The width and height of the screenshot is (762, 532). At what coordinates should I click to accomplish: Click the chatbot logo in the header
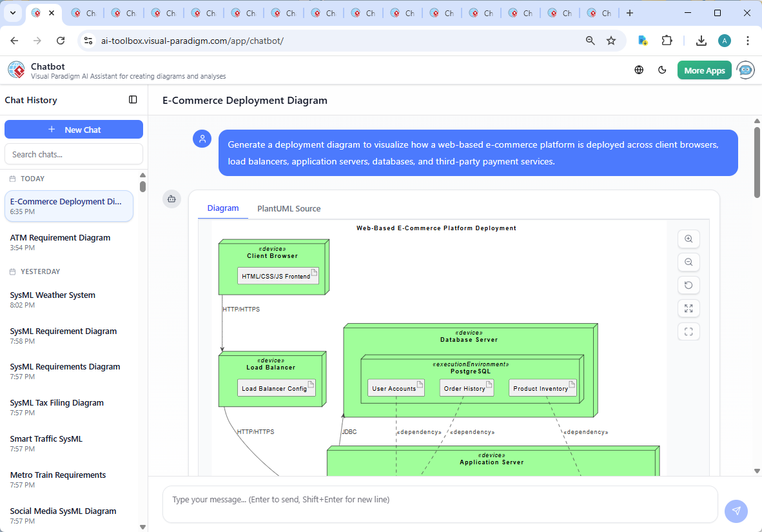(x=15, y=70)
